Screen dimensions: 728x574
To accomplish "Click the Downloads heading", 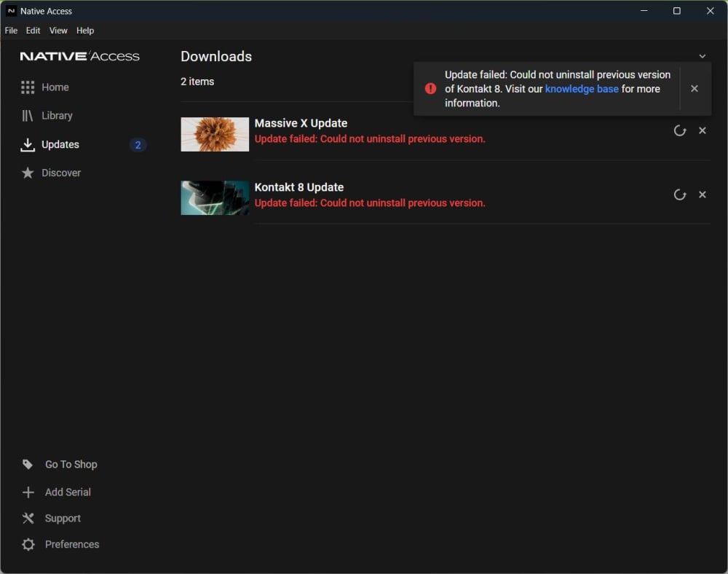I will pyautogui.click(x=216, y=56).
